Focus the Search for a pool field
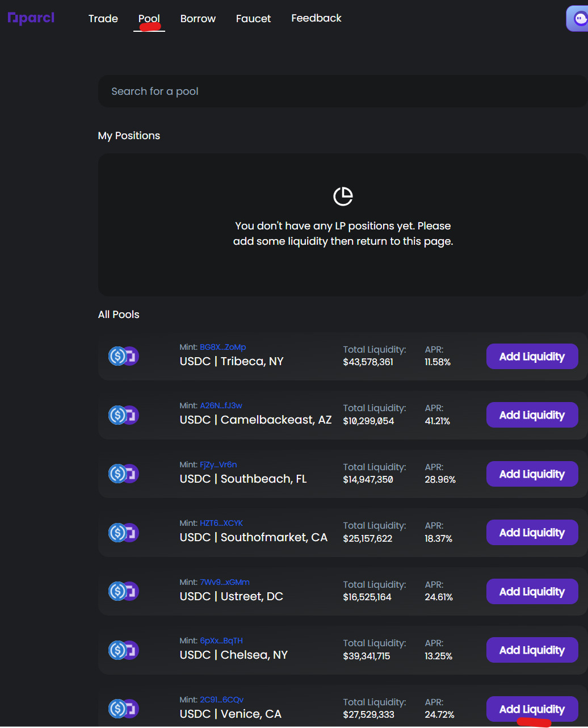The height and width of the screenshot is (728, 588). pos(343,91)
